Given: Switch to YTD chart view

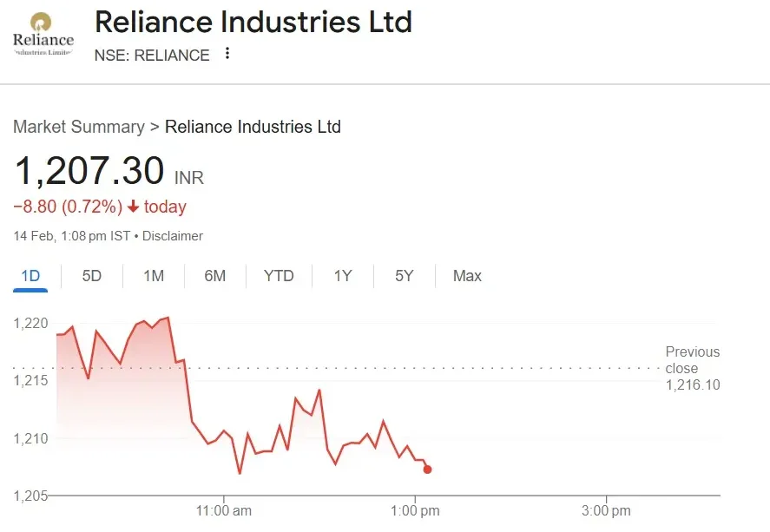Looking at the screenshot, I should (279, 276).
